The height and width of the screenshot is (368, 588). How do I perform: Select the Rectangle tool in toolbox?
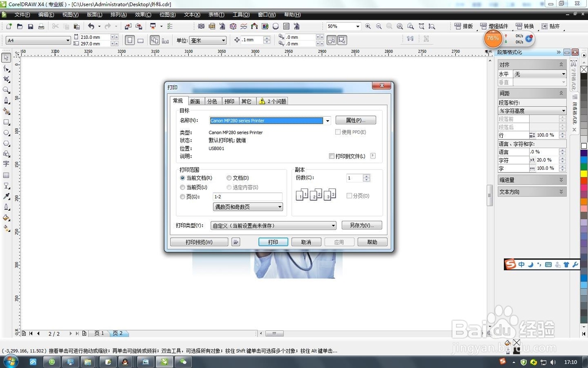6,122
